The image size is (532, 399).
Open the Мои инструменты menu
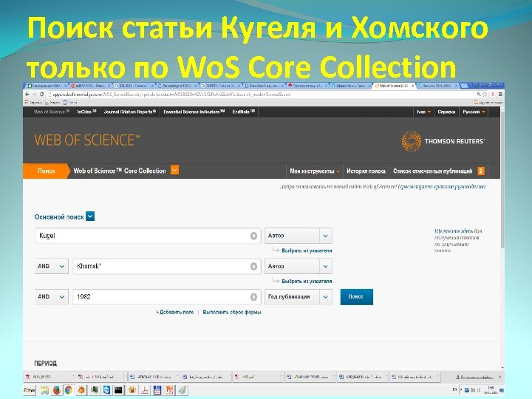[x=315, y=171]
